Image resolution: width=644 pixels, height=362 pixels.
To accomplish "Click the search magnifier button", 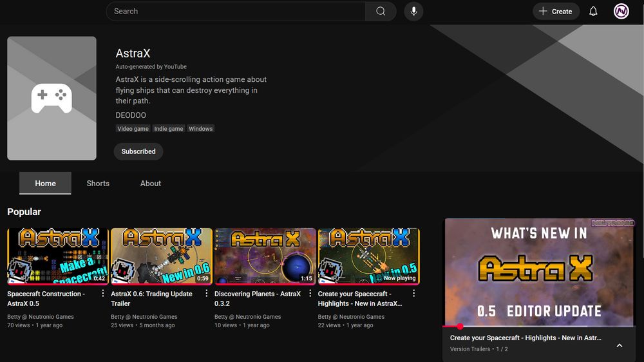I will coord(381,11).
